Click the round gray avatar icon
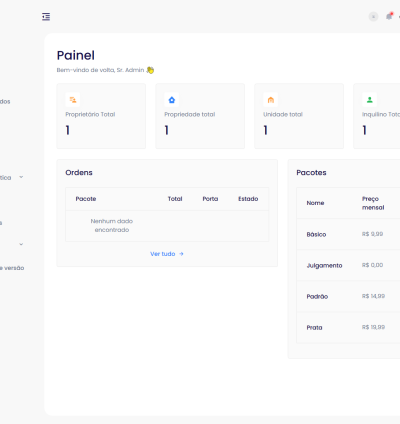This screenshot has width=400, height=424. coord(373,17)
